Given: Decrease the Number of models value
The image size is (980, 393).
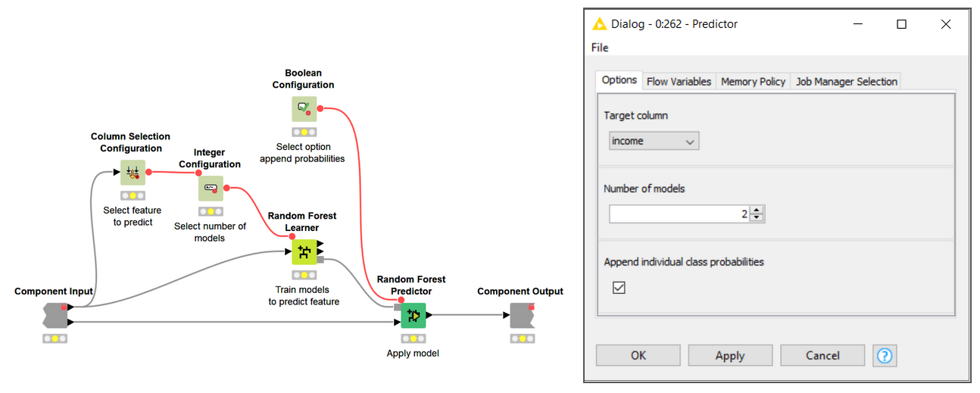Looking at the screenshot, I should (757, 218).
